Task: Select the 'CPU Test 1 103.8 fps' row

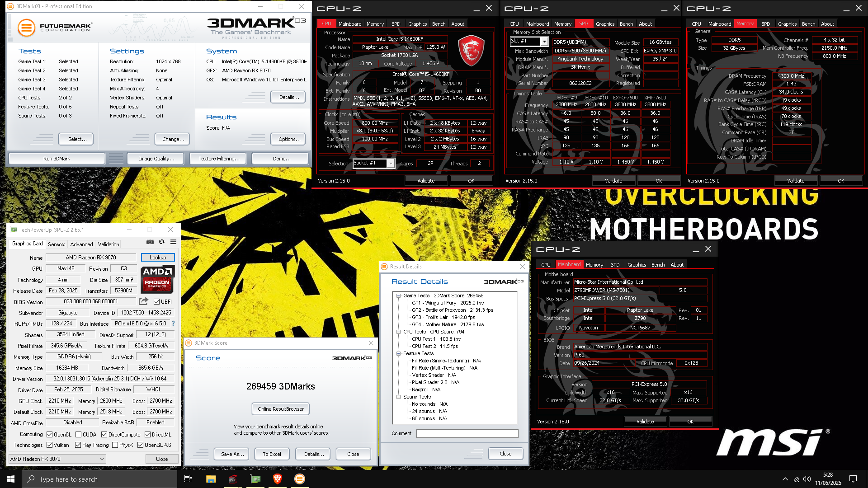Action: tap(436, 339)
